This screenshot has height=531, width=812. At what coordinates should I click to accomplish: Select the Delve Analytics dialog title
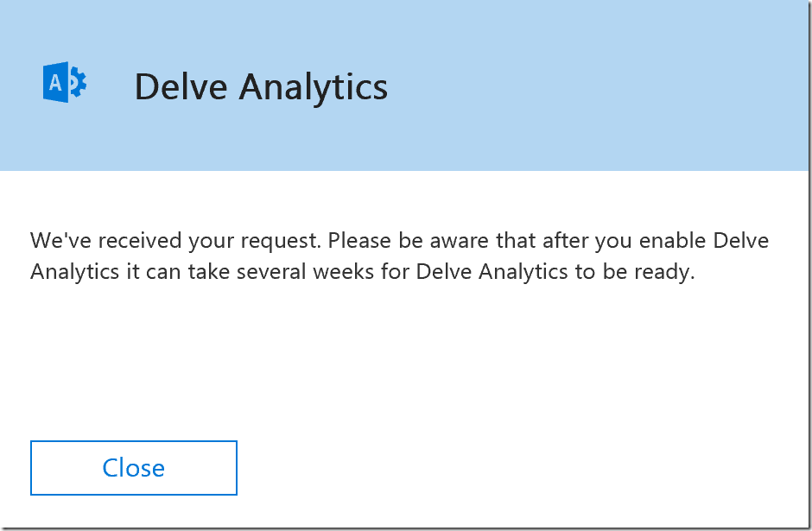point(261,87)
